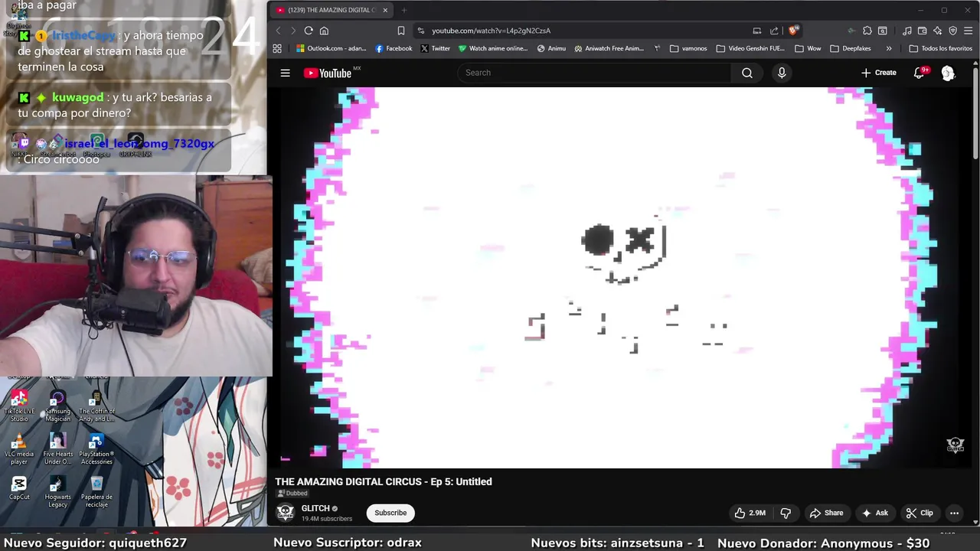
Task: Open The Coffin of Andy desktop shortcut
Action: coord(96,406)
